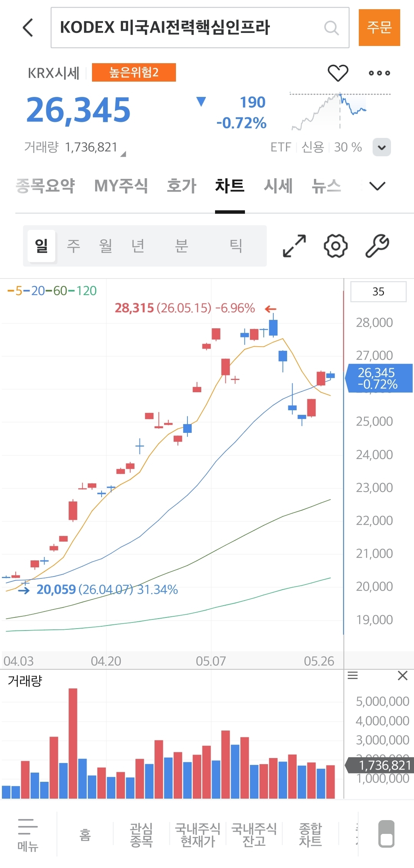The width and height of the screenshot is (414, 868).
Task: Switch to the 호가 tab
Action: pyautogui.click(x=182, y=186)
